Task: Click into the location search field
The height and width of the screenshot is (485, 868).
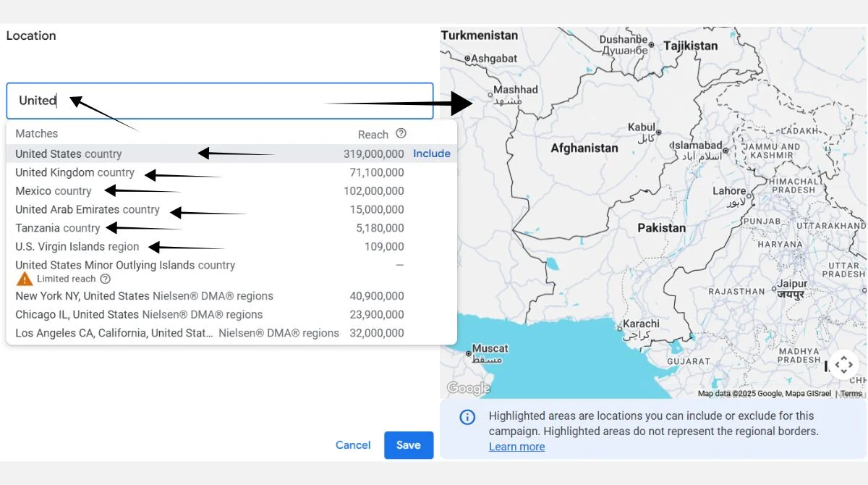Action: click(220, 101)
